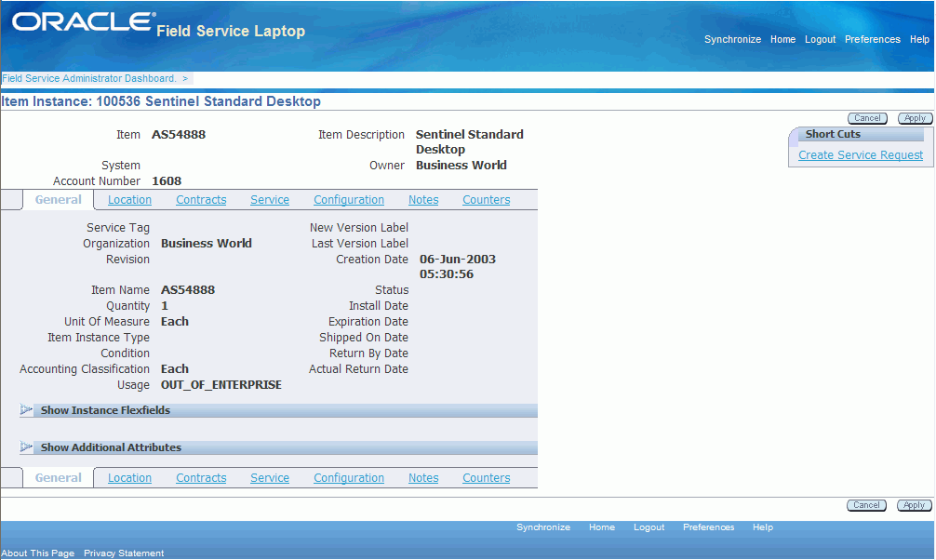
Task: Click the bottom Cancel button
Action: [x=866, y=505]
